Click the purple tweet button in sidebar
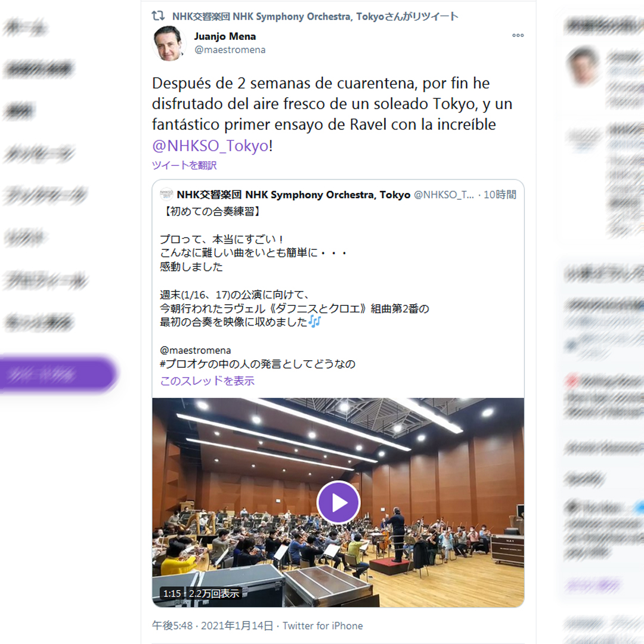 coord(57,374)
